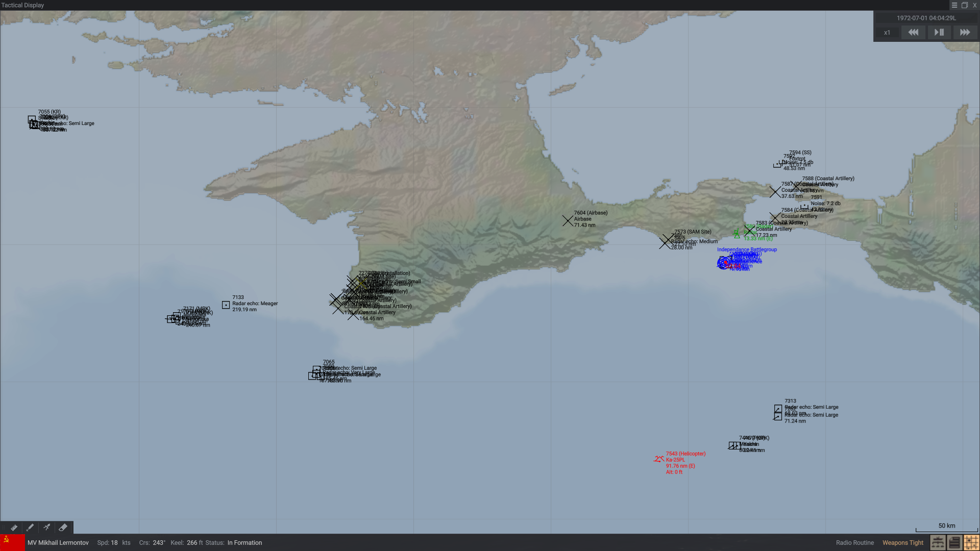Toggle Weapons Tight status
This screenshot has width=980, height=551.
click(902, 543)
